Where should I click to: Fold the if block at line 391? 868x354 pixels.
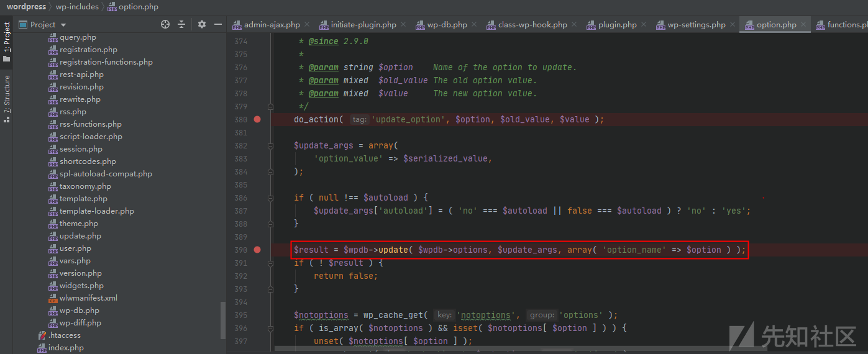(x=271, y=263)
